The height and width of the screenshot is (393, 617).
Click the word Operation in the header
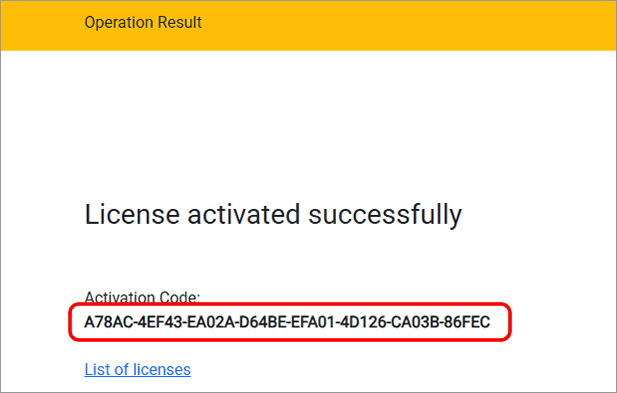tap(118, 22)
